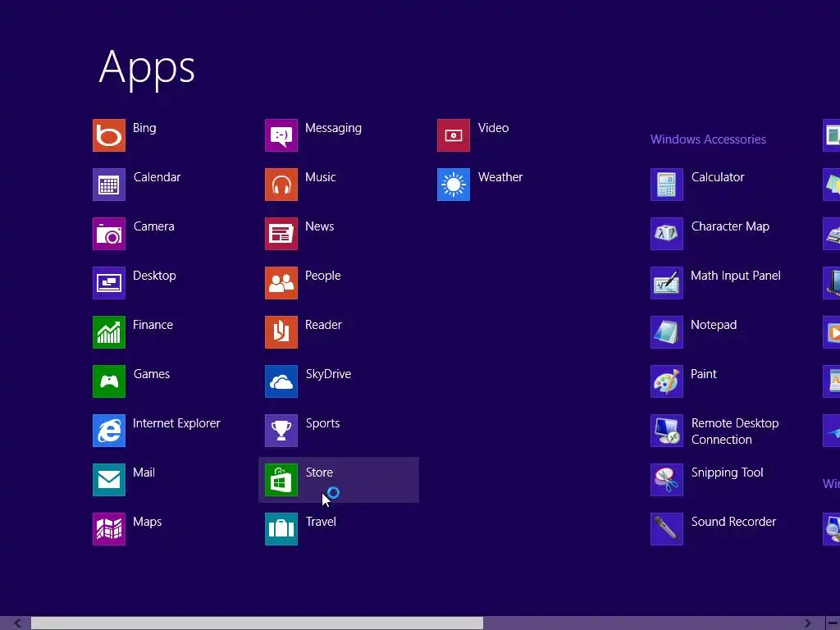The width and height of the screenshot is (840, 630).
Task: Launch the Messaging app icon
Action: click(x=281, y=135)
